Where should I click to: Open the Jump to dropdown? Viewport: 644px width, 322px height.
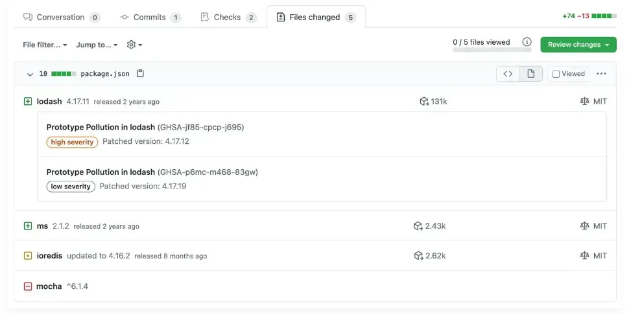point(97,45)
